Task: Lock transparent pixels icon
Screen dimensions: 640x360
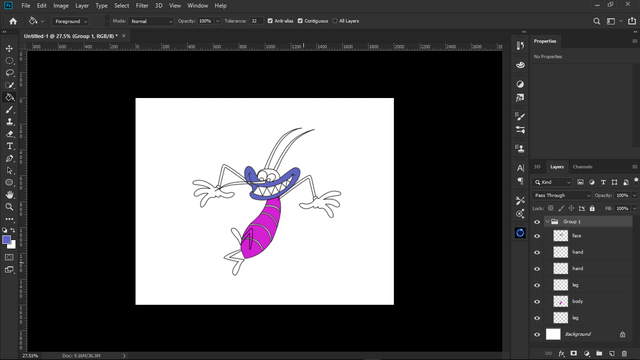Action: [551, 208]
